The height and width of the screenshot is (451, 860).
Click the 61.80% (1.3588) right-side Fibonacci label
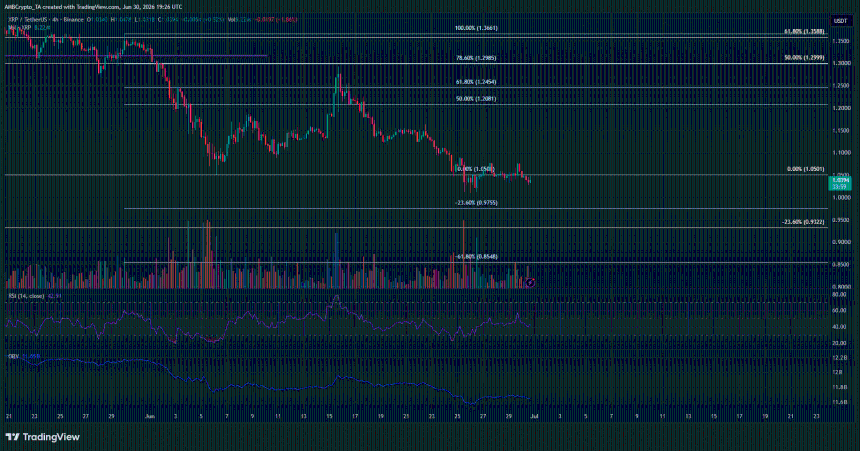tap(804, 32)
